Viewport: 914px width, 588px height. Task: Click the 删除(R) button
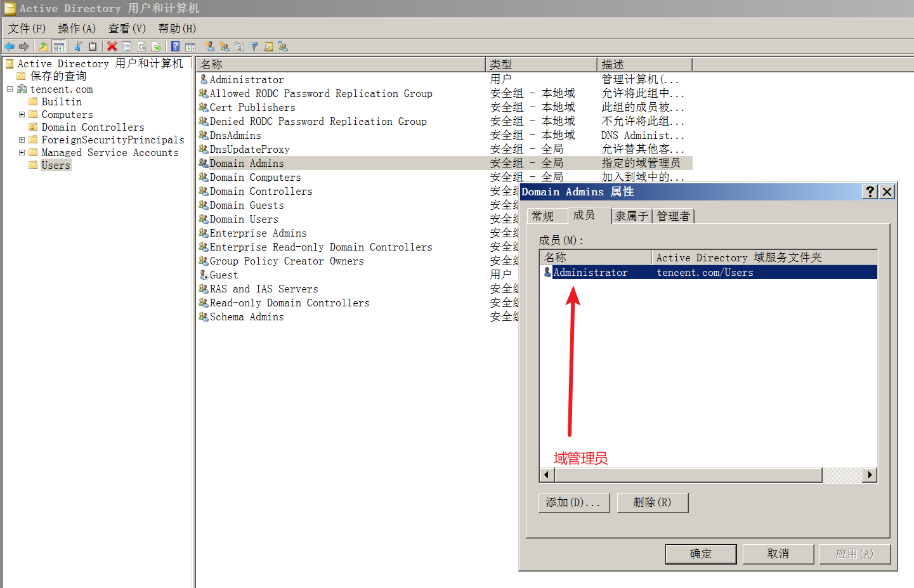(x=652, y=502)
